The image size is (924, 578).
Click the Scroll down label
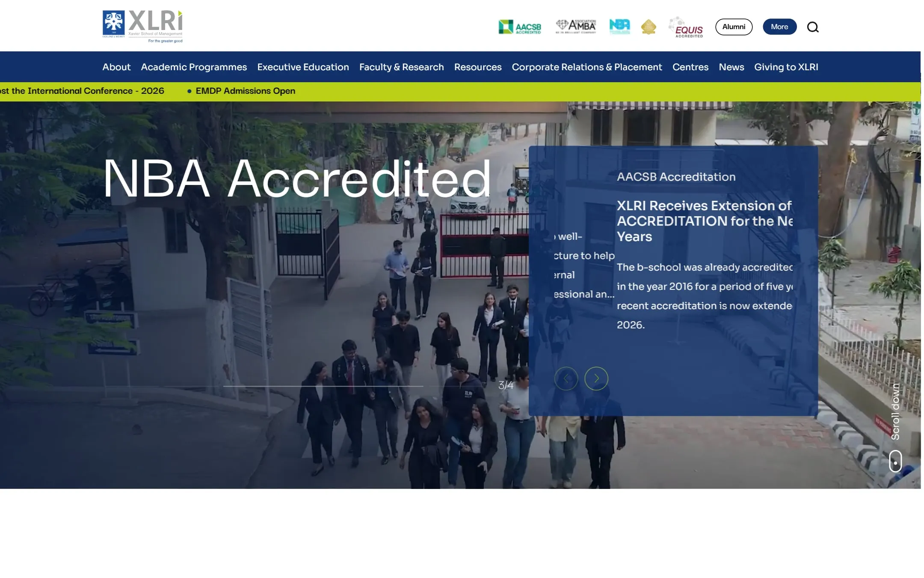[895, 411]
